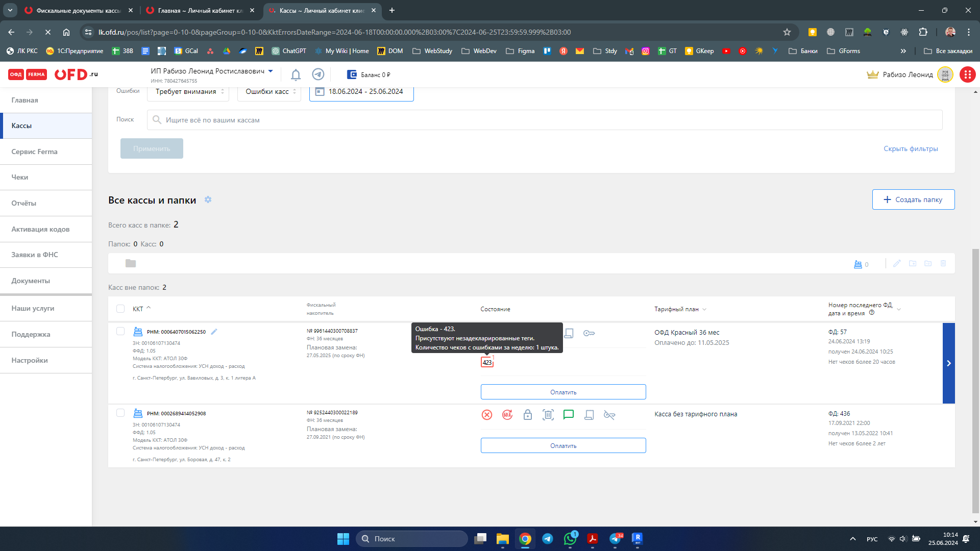Open the Требует внимания dropdown
Screen dimensions: 980x551
tap(188, 92)
